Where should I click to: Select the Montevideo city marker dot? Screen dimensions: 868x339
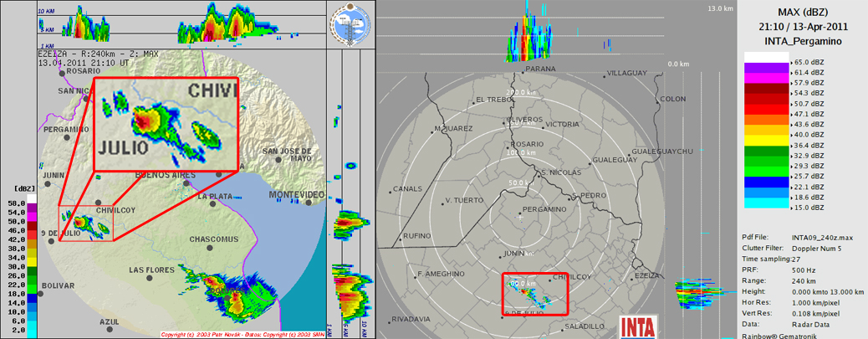pyautogui.click(x=309, y=203)
